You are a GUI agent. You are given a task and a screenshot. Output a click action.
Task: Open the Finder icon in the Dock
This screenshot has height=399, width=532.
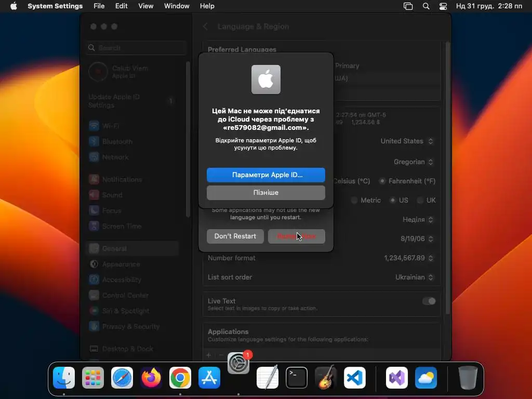click(x=64, y=378)
